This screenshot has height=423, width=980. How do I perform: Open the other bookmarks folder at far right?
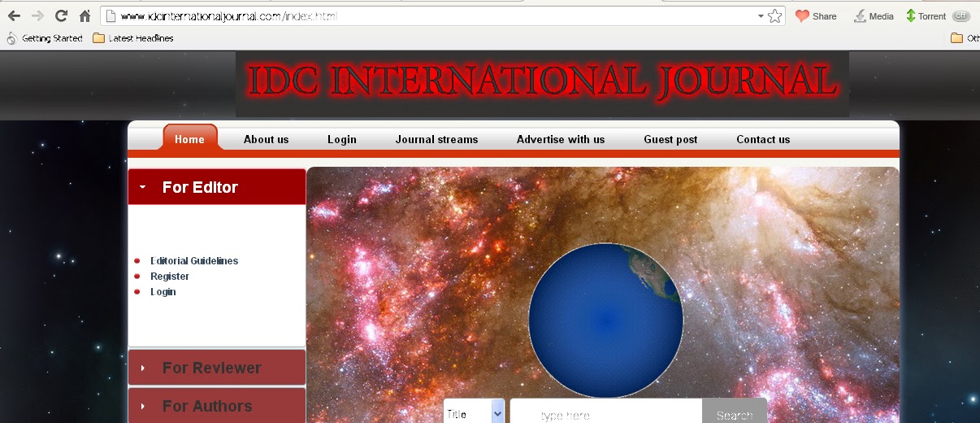[x=965, y=38]
